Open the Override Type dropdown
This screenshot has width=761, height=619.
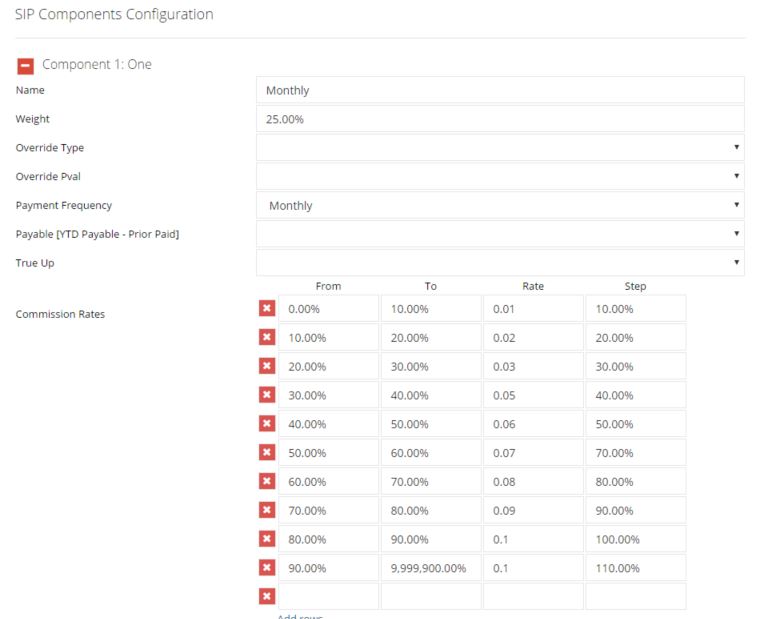click(500, 147)
